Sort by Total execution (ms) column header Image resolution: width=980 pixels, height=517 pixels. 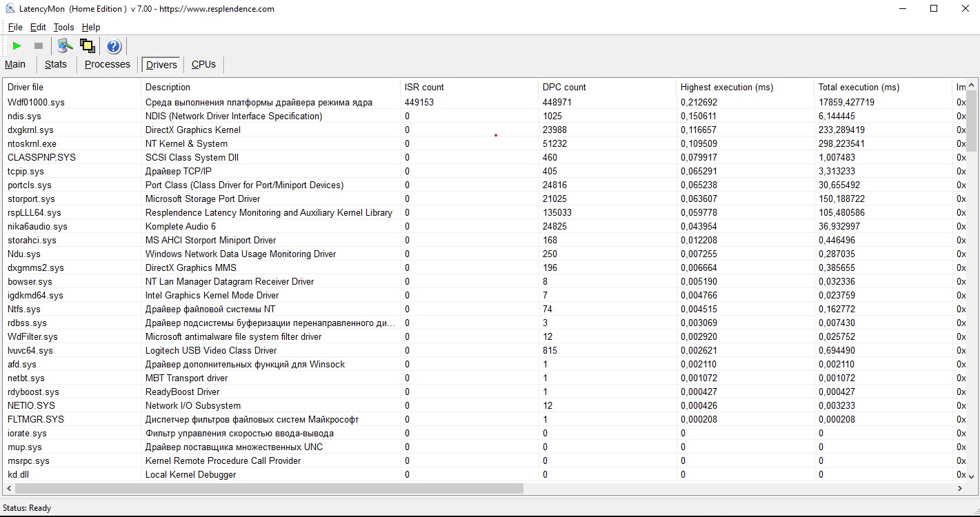[x=883, y=88]
